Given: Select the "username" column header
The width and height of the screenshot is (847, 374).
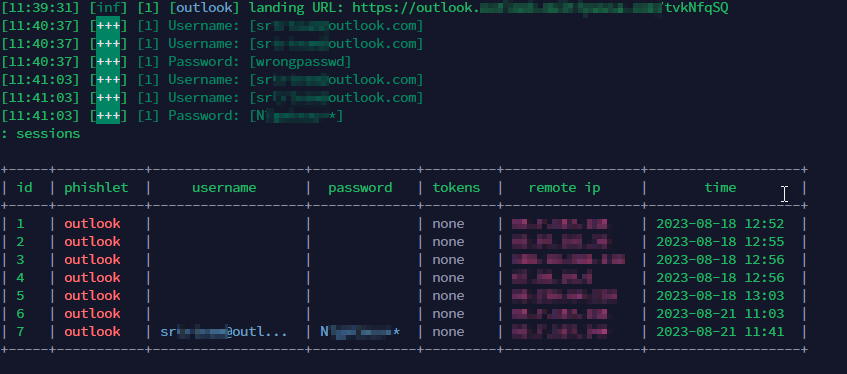Looking at the screenshot, I should [x=224, y=188].
